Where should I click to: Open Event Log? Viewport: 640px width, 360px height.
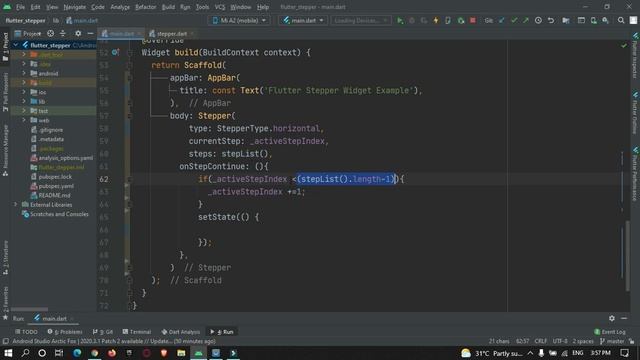610,332
